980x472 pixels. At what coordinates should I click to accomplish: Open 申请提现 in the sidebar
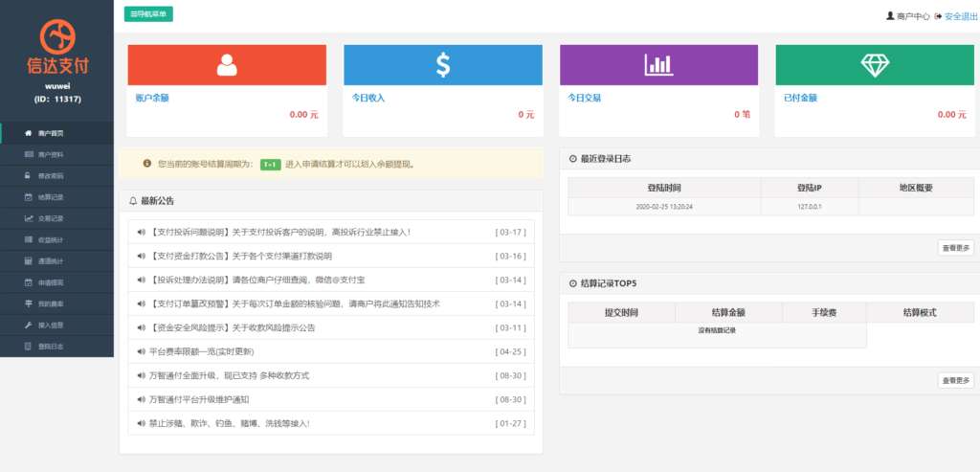[x=56, y=282]
